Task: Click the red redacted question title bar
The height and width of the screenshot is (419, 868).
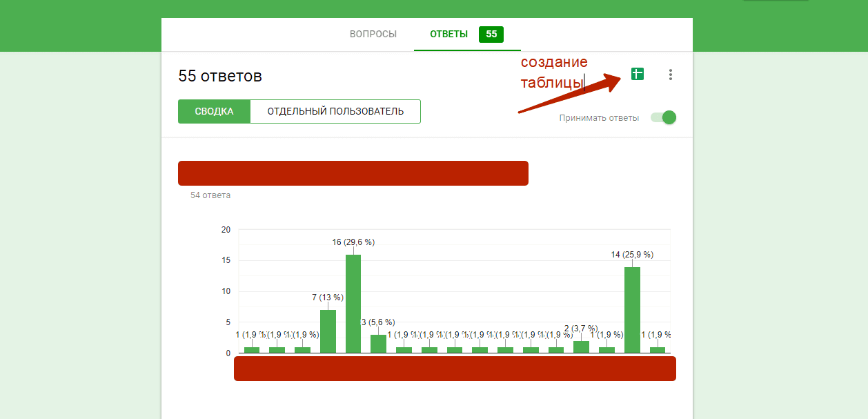Action: coord(353,173)
